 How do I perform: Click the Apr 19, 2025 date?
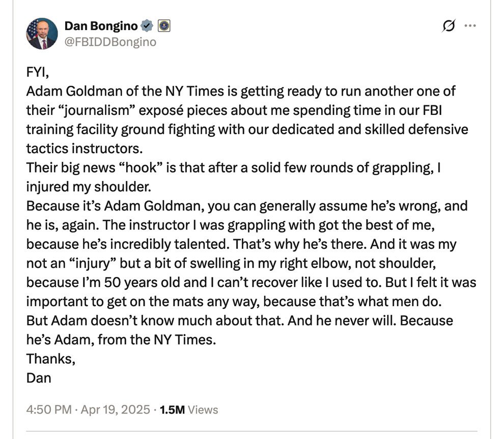[115, 410]
